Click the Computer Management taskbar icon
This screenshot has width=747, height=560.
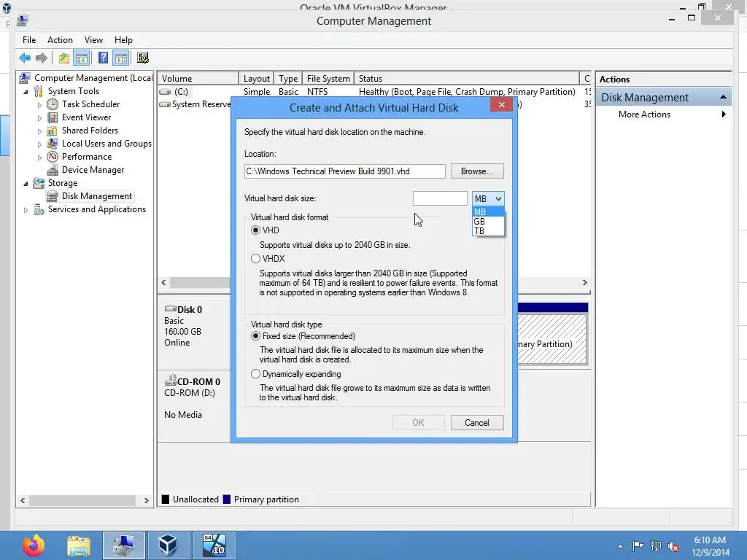pos(124,545)
